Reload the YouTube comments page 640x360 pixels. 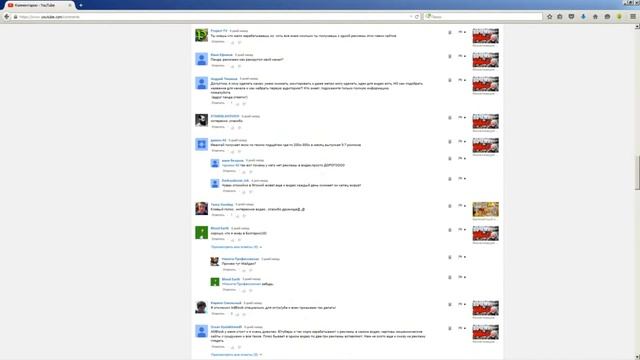(417, 17)
